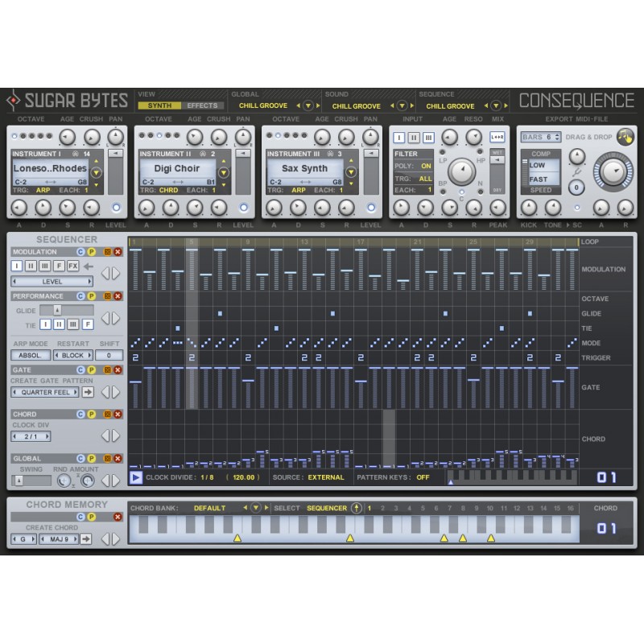Open the Global preset dropdown menu
This screenshot has height=644, width=644.
pos(308,105)
